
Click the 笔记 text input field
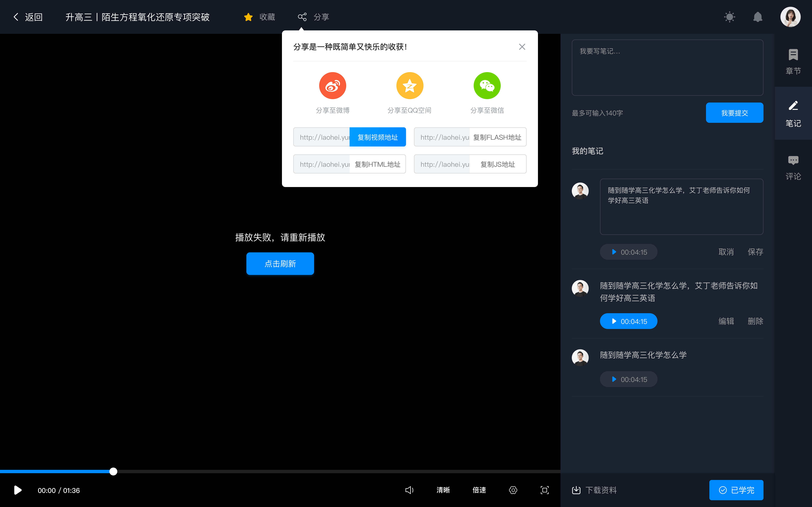(x=667, y=66)
